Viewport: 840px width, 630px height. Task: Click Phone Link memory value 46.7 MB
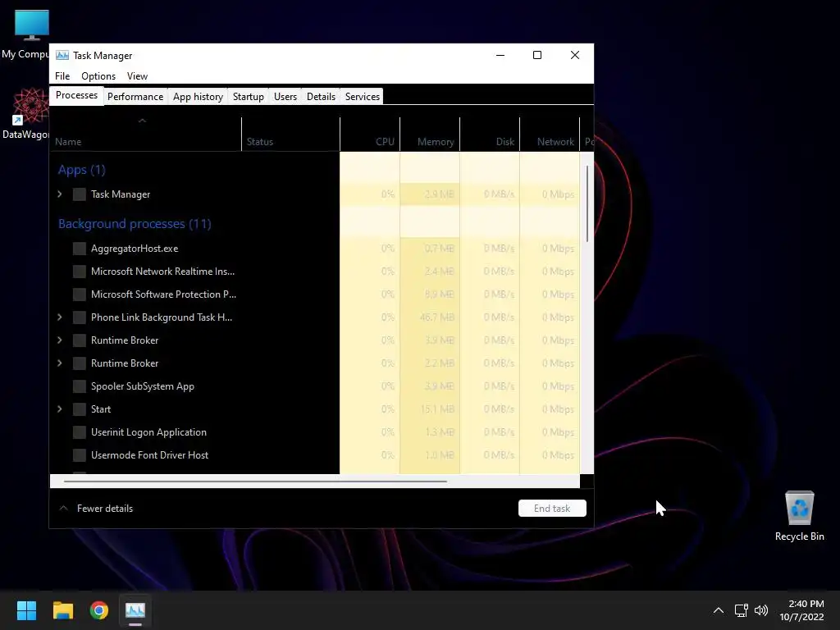436,317
